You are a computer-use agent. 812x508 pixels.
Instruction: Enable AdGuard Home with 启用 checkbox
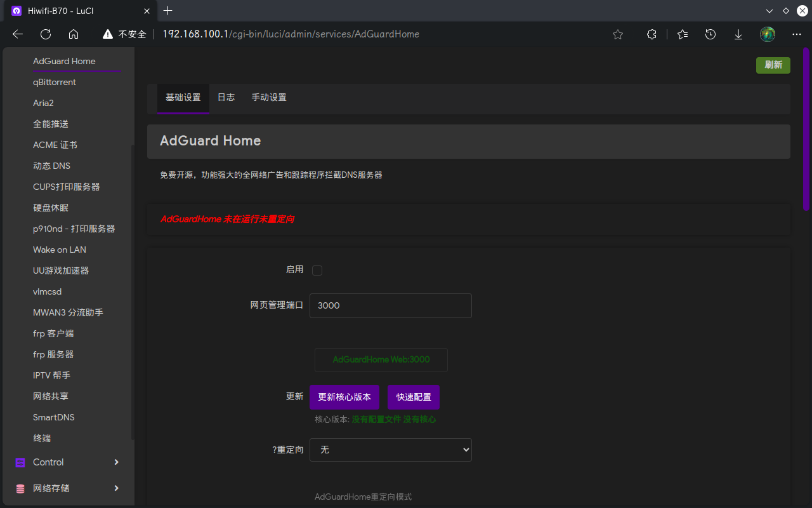pyautogui.click(x=317, y=271)
